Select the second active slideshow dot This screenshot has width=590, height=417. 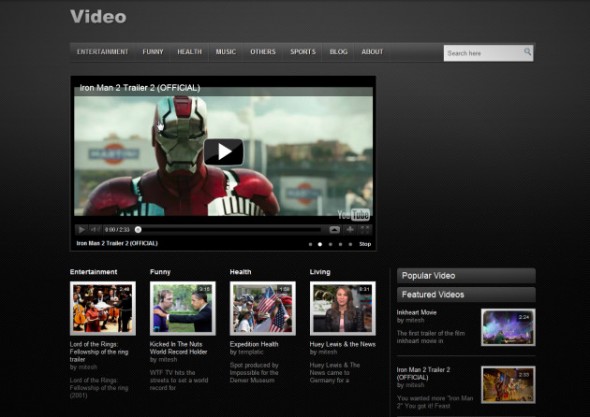[x=320, y=244]
